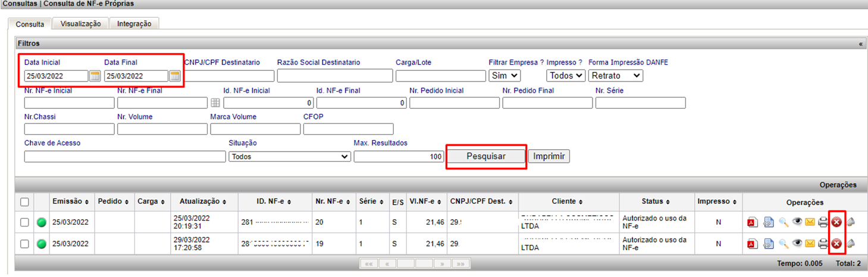Switch to the Integração tab
The height and width of the screenshot is (277, 868).
(x=134, y=24)
